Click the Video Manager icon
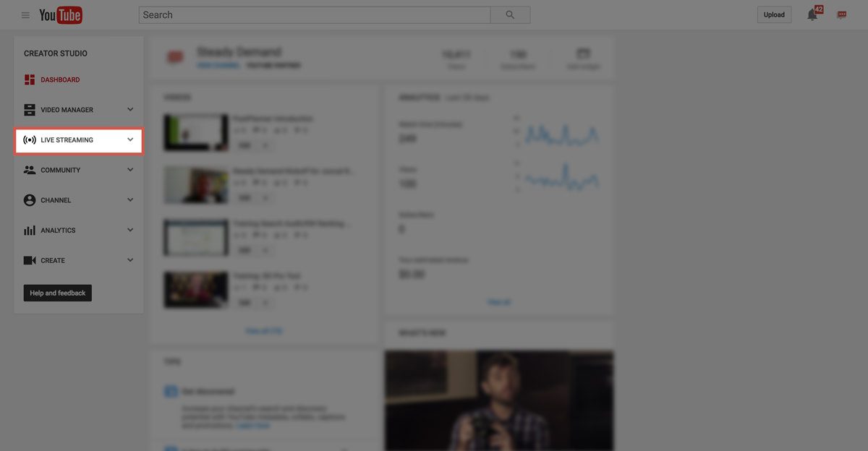The height and width of the screenshot is (451, 868). tap(30, 110)
